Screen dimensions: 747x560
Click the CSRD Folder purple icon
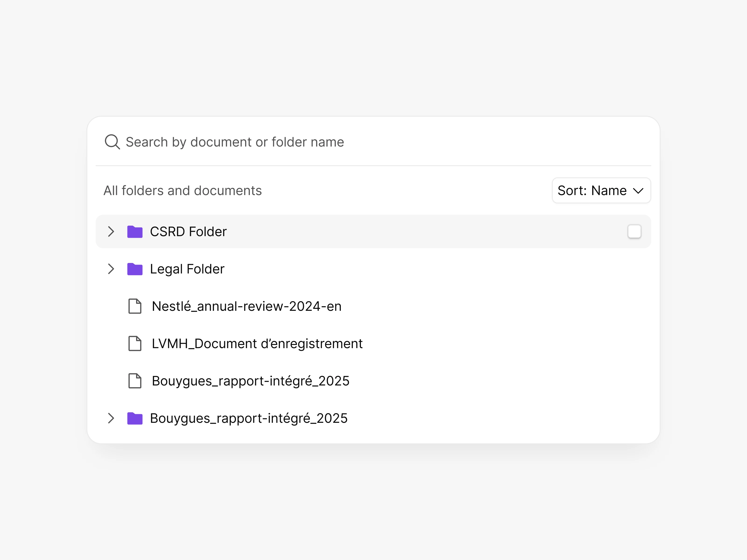(135, 231)
